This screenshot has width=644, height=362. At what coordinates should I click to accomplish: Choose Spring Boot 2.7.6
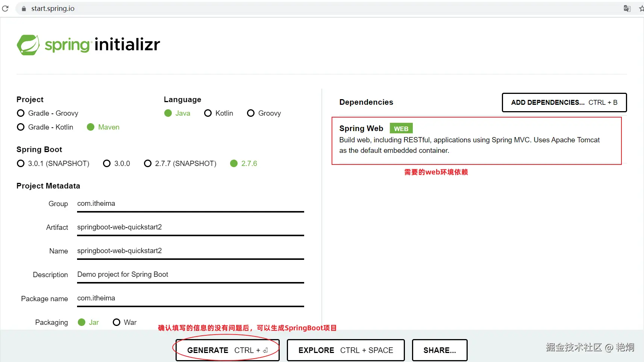coord(244,163)
